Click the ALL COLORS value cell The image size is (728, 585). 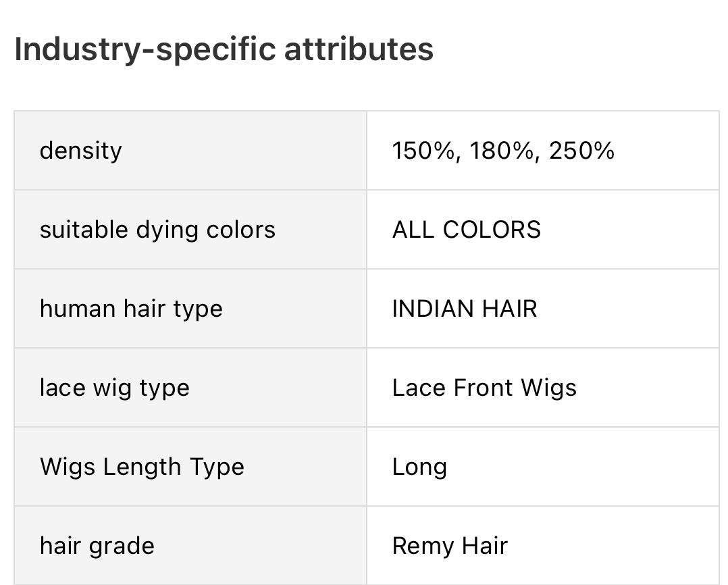click(543, 230)
